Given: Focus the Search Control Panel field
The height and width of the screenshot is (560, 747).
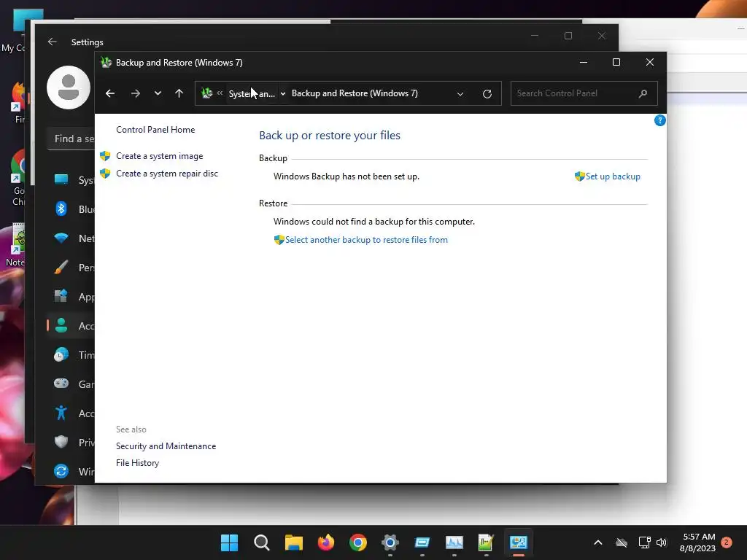Looking at the screenshot, I should [x=584, y=93].
